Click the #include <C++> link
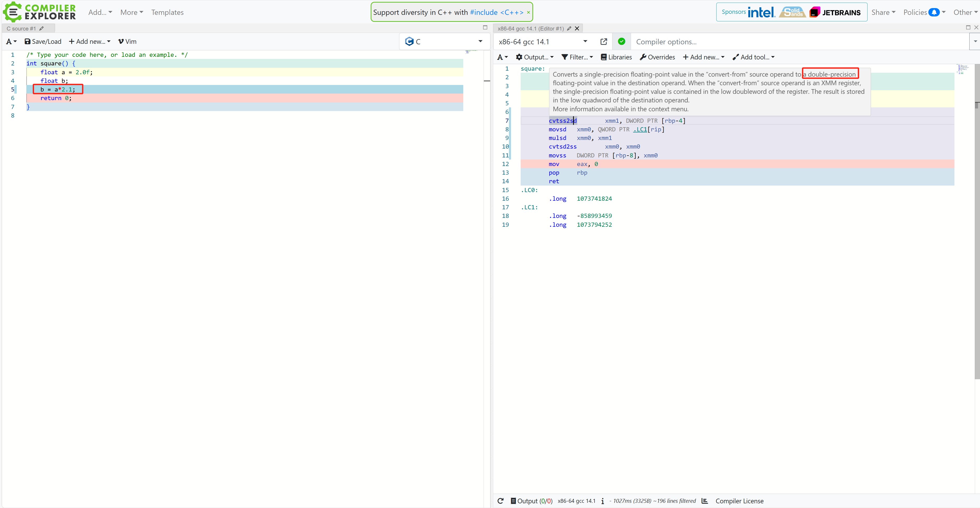 tap(496, 12)
